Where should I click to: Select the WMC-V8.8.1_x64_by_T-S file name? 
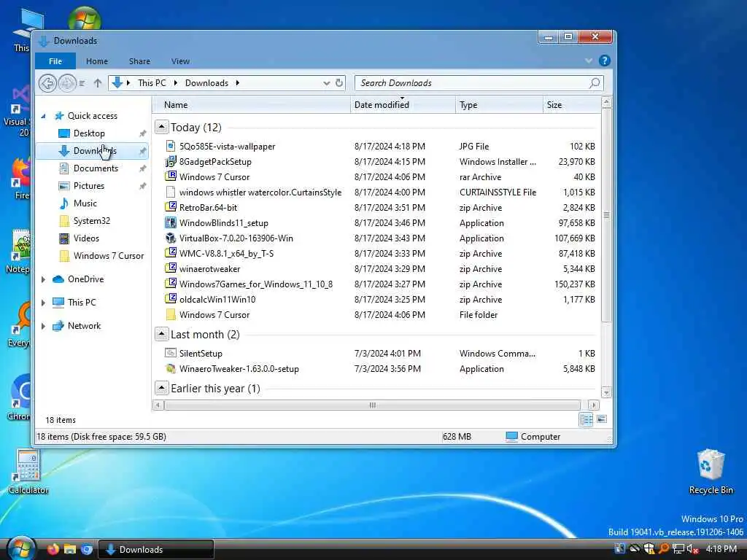226,253
